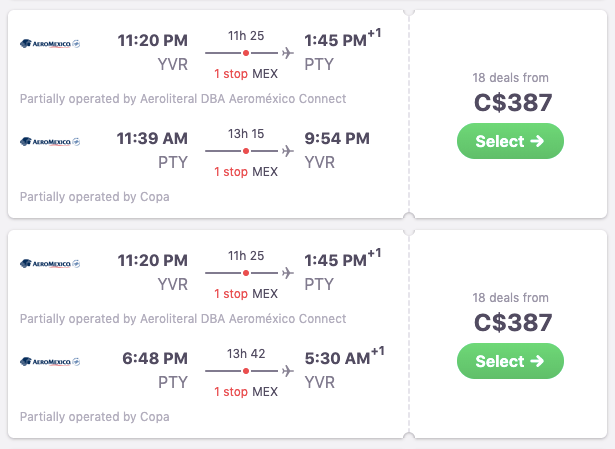This screenshot has height=449, width=615.
Task: Click Aeromexico logo of second card outbound flight
Action: tap(50, 264)
